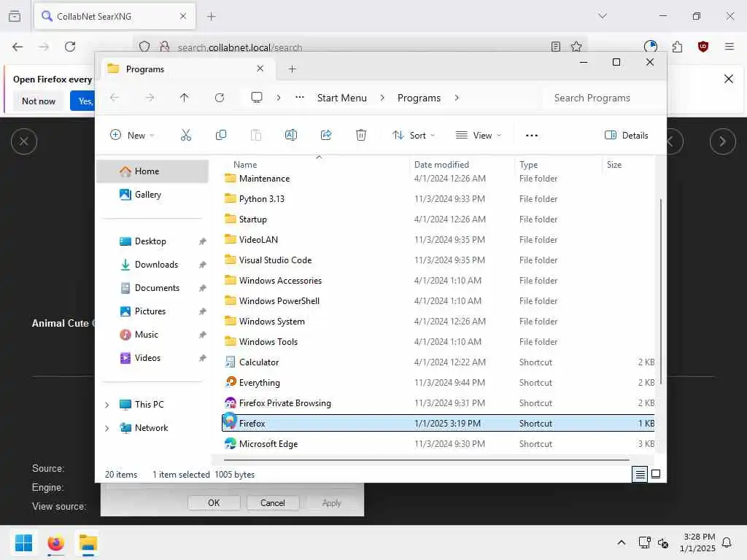The width and height of the screenshot is (747, 560).
Task: Select the Windows PowerShell folder
Action: click(x=438, y=301)
